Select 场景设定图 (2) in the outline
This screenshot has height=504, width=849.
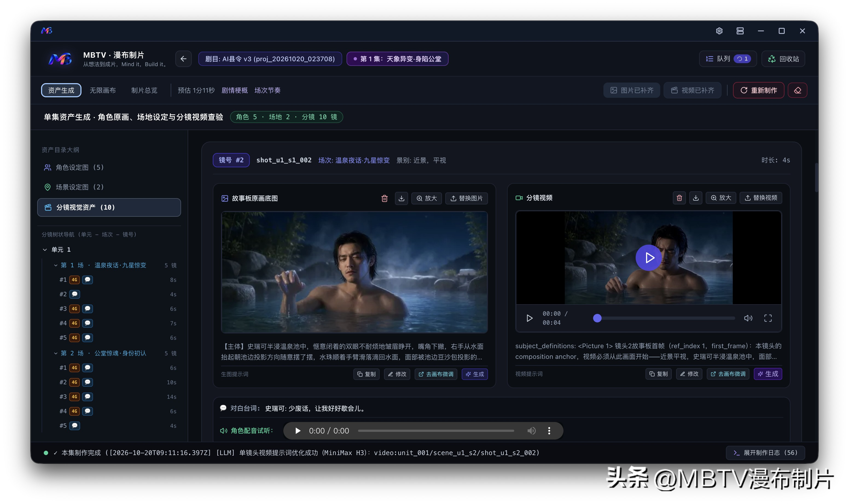tap(109, 187)
